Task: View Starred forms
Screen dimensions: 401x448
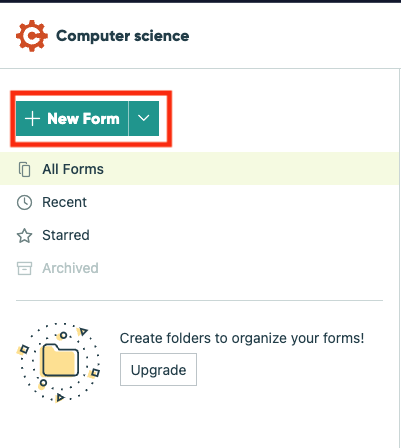Action: tap(199, 235)
